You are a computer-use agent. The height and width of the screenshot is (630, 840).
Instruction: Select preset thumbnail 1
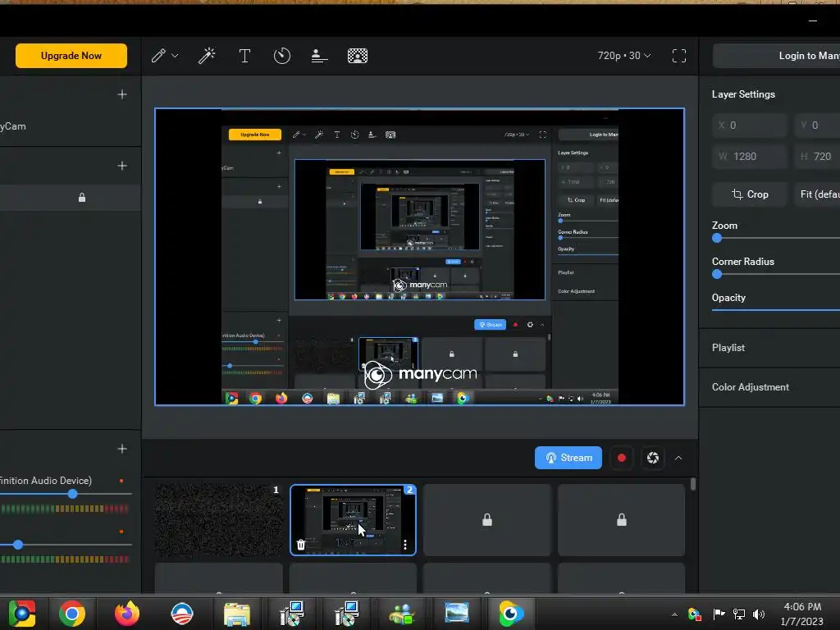[218, 519]
